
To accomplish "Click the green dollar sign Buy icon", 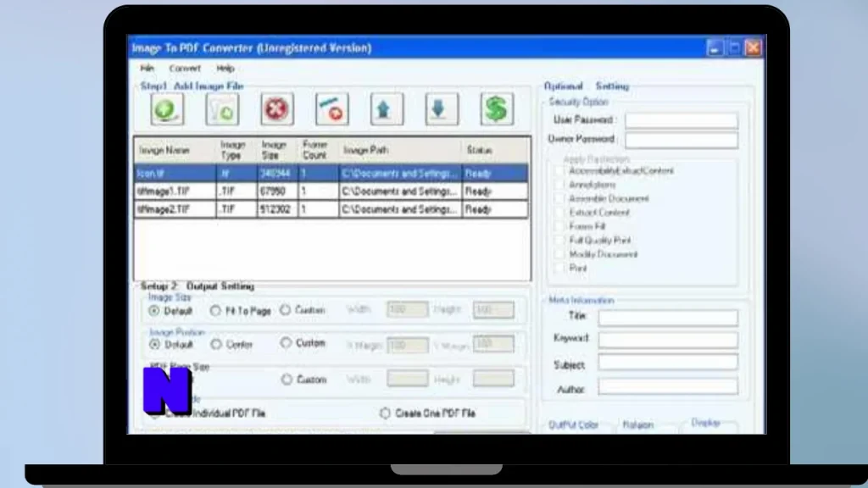I will click(497, 109).
